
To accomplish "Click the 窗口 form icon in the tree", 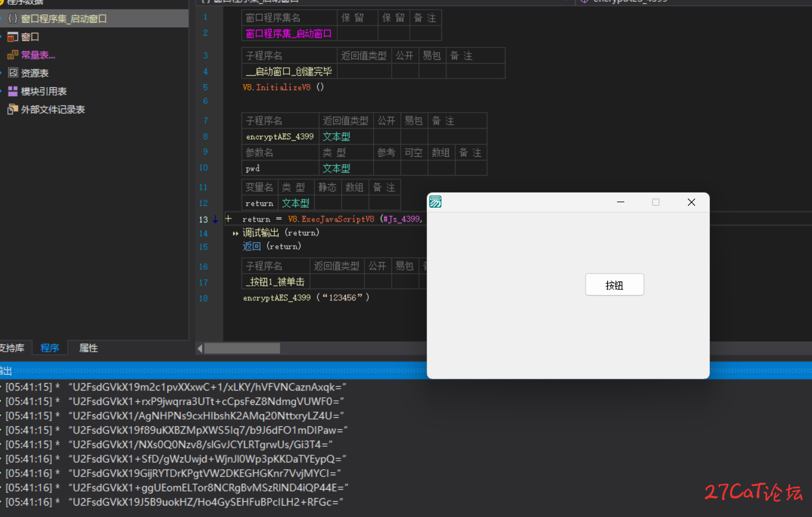I will (13, 37).
